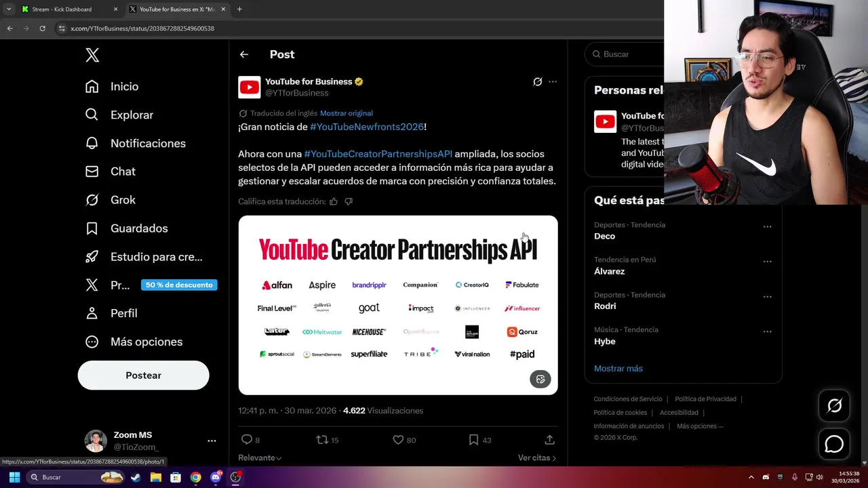Open Rodri trend more options
The image size is (868, 488).
click(768, 297)
